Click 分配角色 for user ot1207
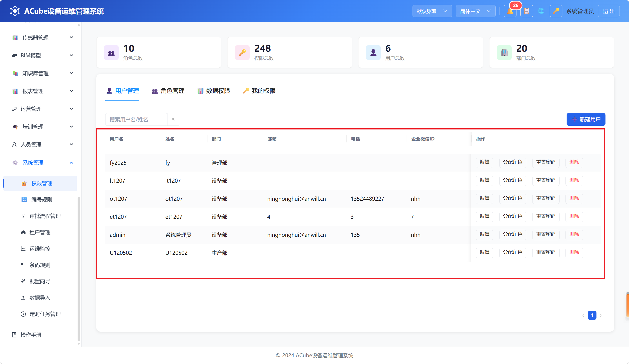Viewport: 629px width, 364px height. pyautogui.click(x=513, y=198)
